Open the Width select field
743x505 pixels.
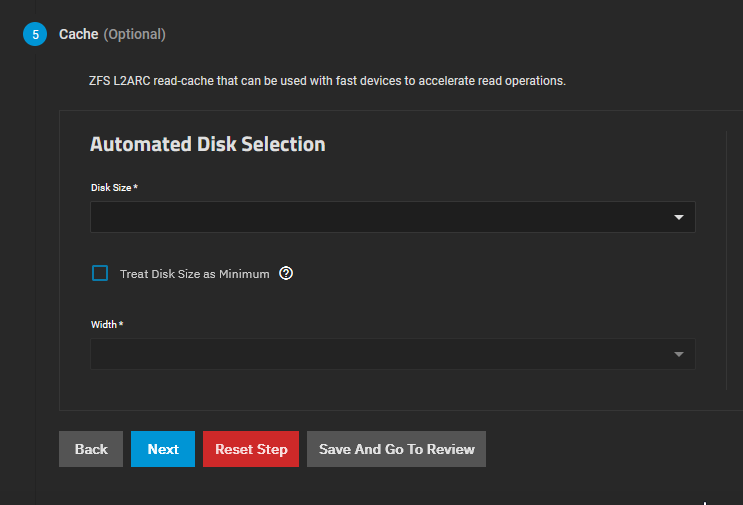click(x=380, y=354)
